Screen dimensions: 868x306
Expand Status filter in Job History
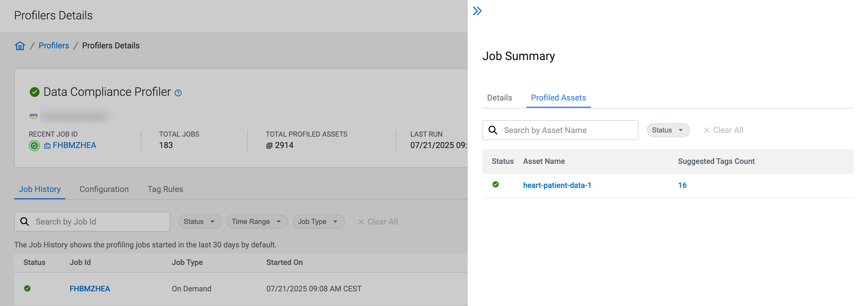coord(200,222)
